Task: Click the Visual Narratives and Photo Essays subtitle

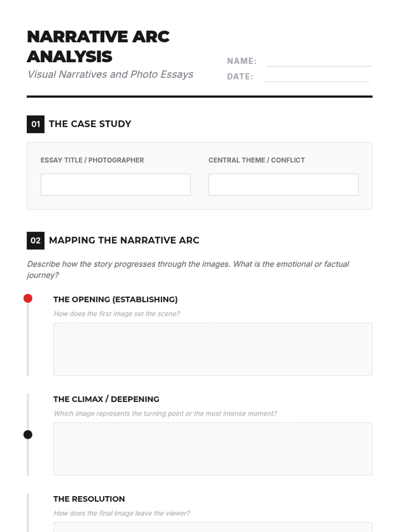Action: point(110,74)
